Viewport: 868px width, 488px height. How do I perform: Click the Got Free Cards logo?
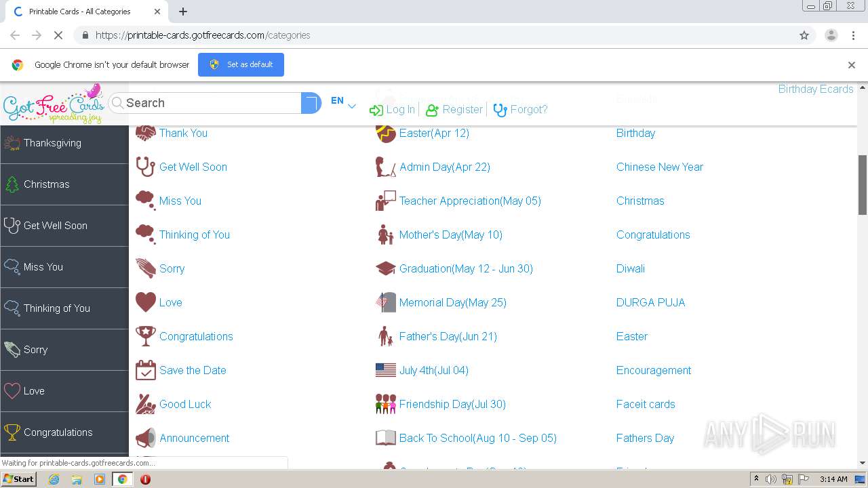[53, 104]
